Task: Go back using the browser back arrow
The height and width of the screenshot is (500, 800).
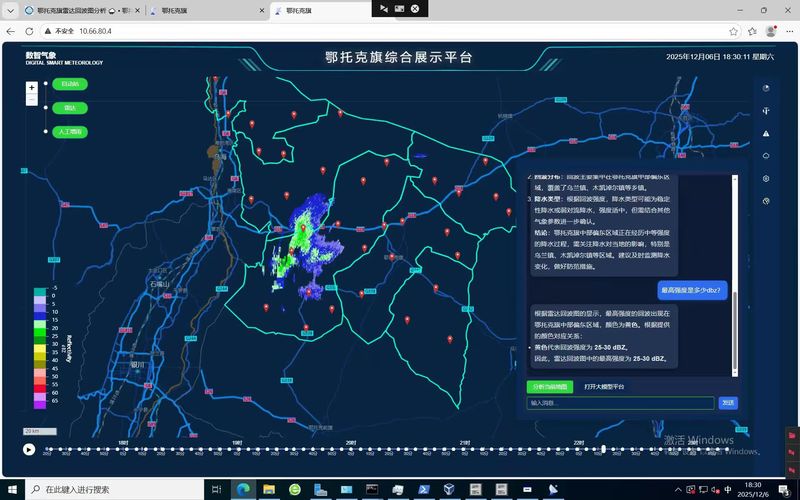Action: point(11,31)
